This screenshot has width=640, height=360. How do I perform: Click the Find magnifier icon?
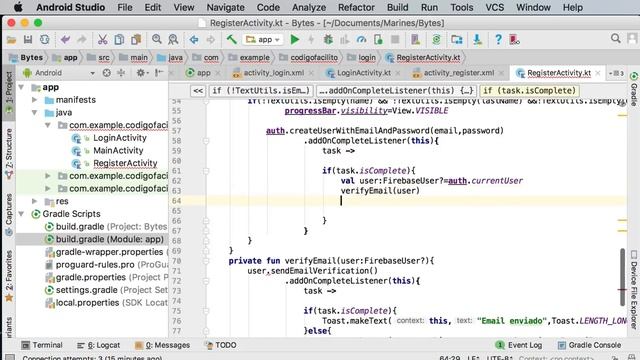pyautogui.click(x=157, y=40)
